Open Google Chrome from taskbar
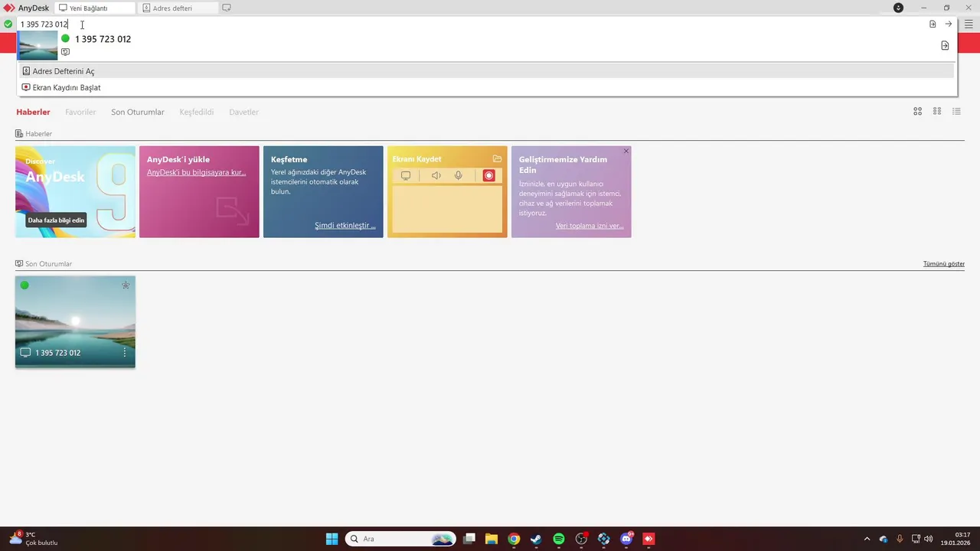 pos(514,539)
